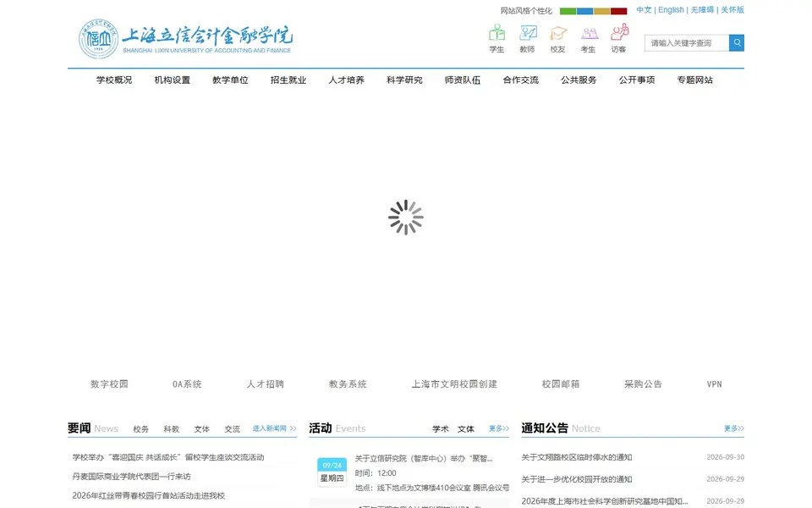Go to the 采购公告 quick link

[643, 384]
